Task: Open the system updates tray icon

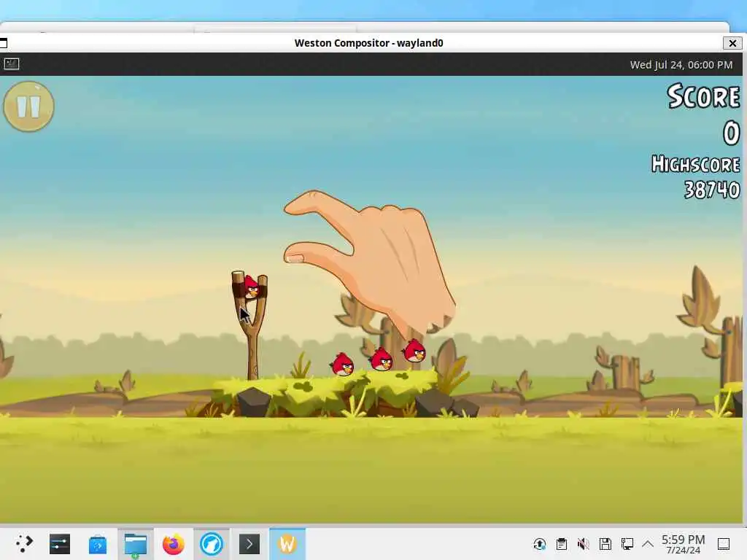Action: (x=540, y=544)
